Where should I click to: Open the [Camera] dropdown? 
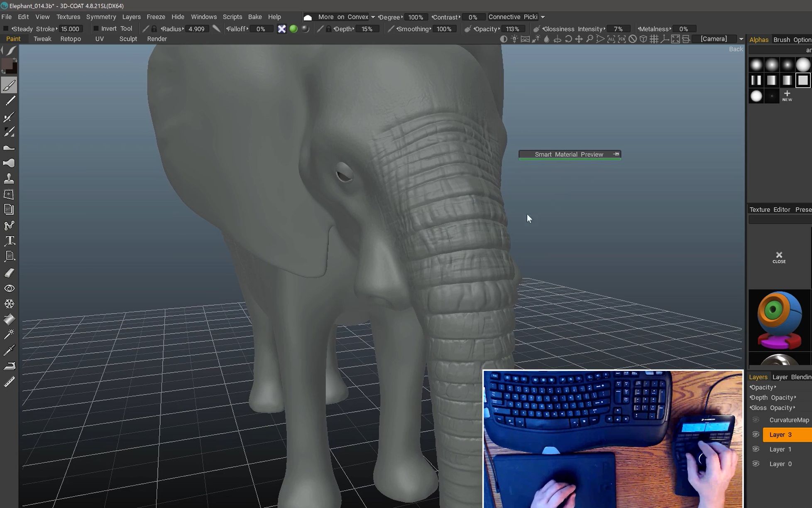[x=741, y=39]
